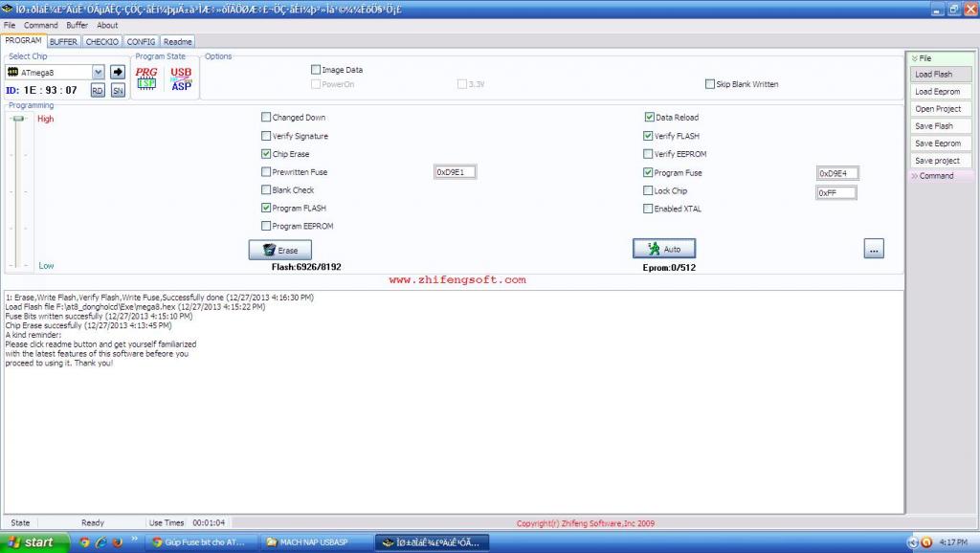Enable Verify EEPROM checkbox
This screenshot has height=553, width=980.
[x=648, y=154]
